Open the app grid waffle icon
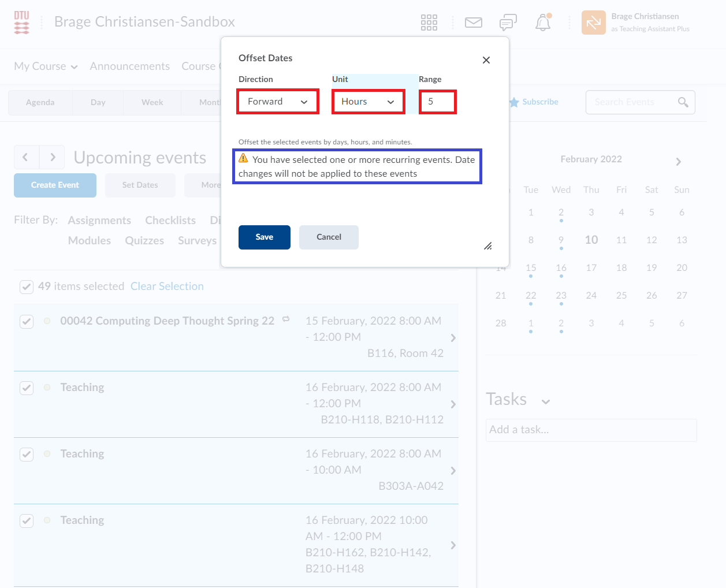This screenshot has width=726, height=588. (x=429, y=23)
